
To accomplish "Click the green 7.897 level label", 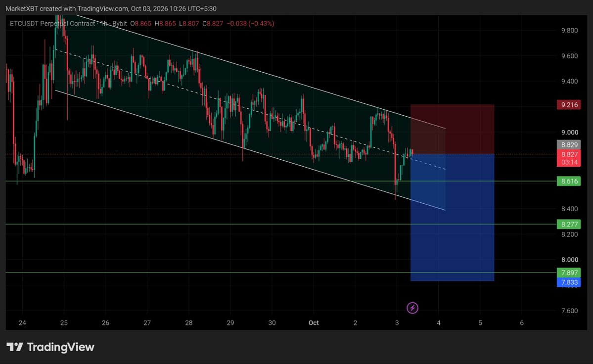I will 569,273.
